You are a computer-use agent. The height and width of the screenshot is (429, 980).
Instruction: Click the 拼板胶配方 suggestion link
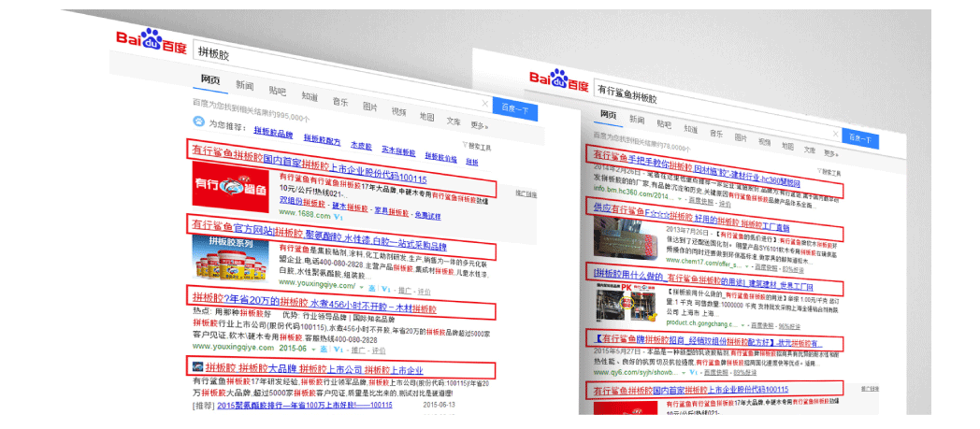coord(323,140)
